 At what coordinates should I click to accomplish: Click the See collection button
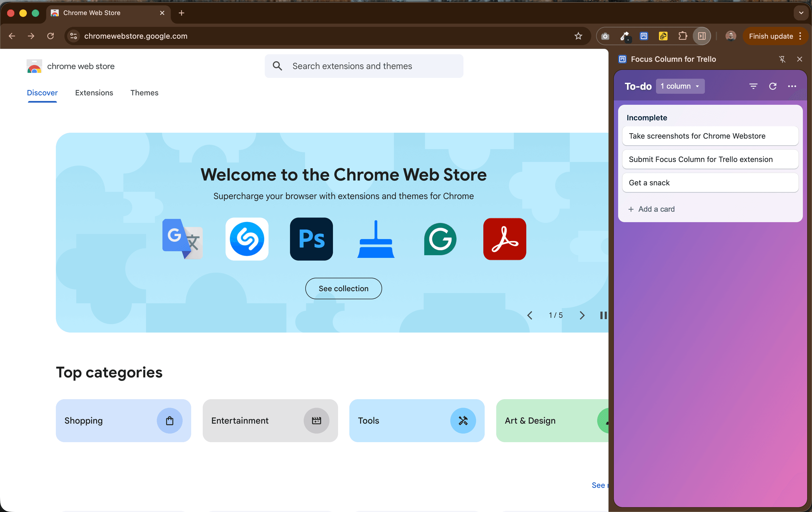[343, 289]
